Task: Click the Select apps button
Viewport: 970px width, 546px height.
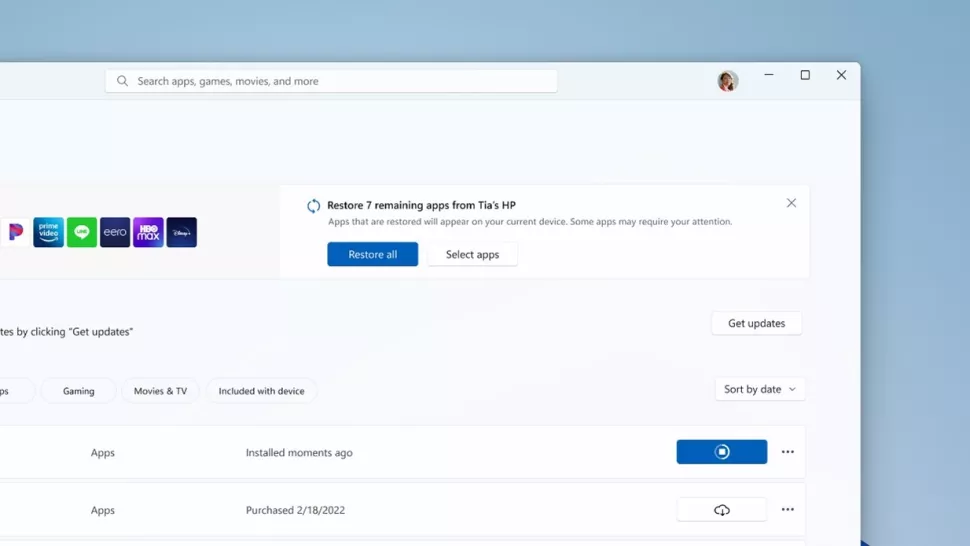Action: [x=472, y=254]
